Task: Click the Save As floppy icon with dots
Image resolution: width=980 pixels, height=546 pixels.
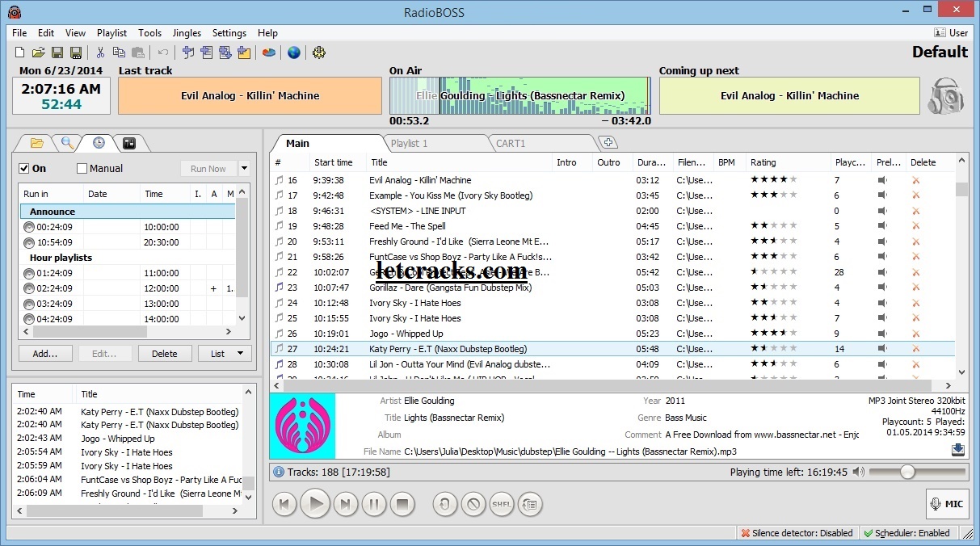Action: [x=76, y=52]
